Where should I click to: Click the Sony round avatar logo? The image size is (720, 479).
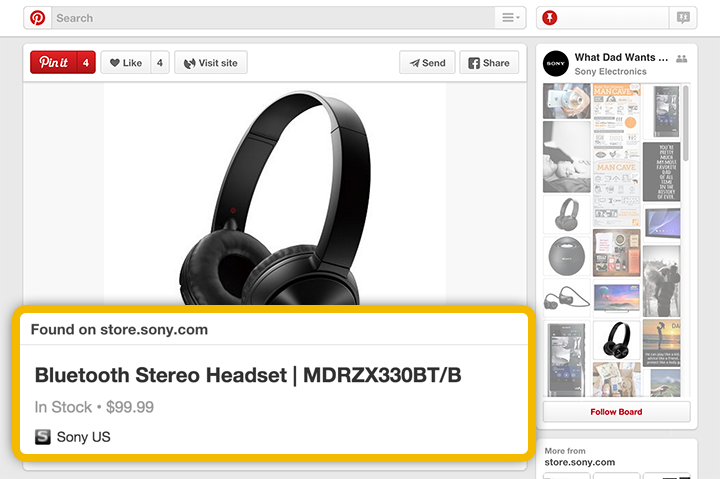pyautogui.click(x=556, y=63)
